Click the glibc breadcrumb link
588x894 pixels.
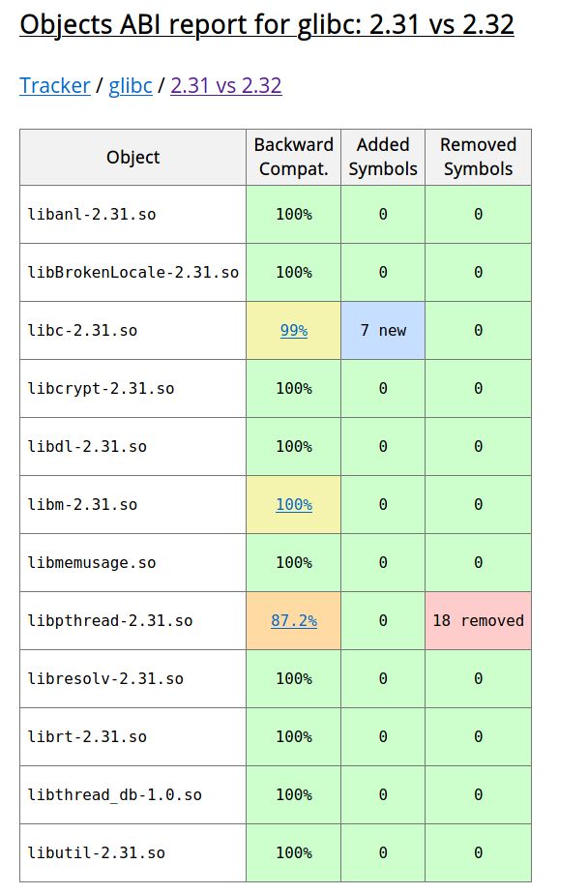[x=131, y=85]
